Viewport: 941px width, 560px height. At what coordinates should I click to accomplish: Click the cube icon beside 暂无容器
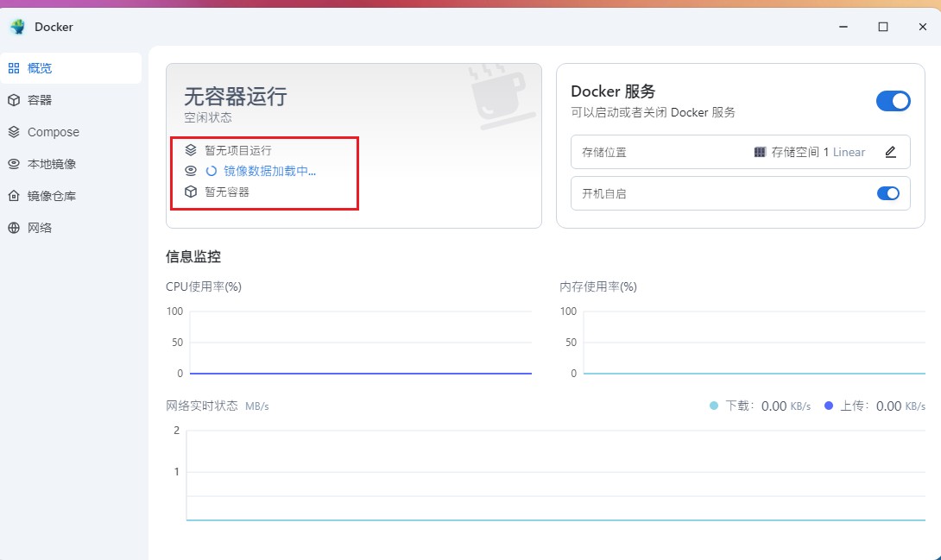tap(191, 192)
